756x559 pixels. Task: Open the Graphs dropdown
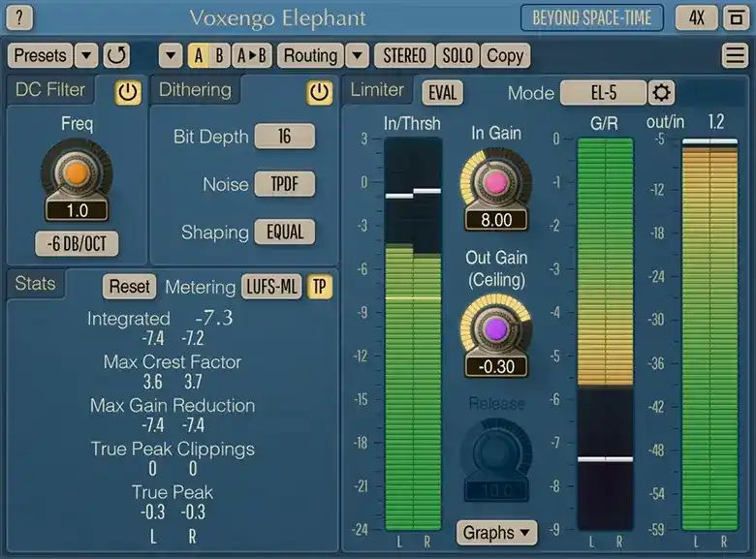point(496,533)
